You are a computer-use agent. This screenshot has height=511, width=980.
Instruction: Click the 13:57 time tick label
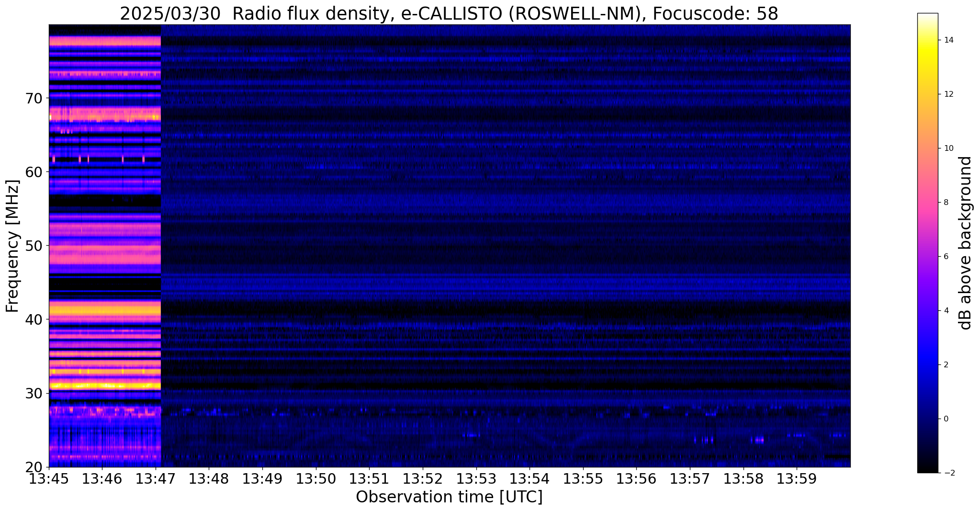[690, 478]
